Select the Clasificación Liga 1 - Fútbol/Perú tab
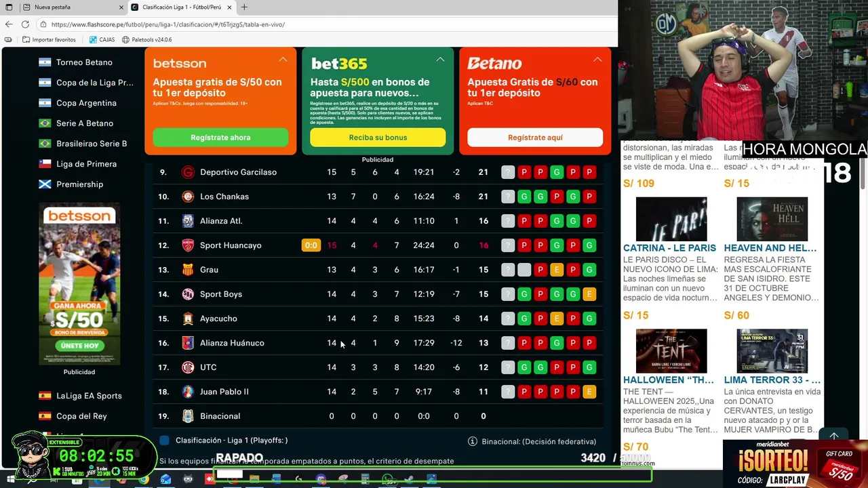This screenshot has height=488, width=868. point(182,7)
